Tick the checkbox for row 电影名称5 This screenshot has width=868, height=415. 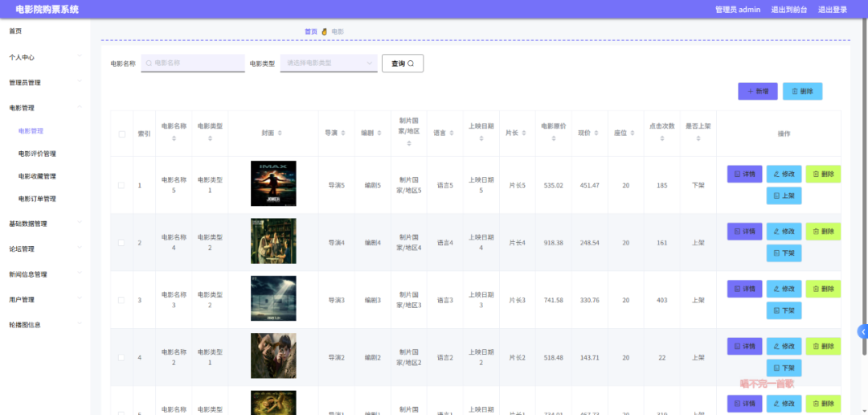122,186
